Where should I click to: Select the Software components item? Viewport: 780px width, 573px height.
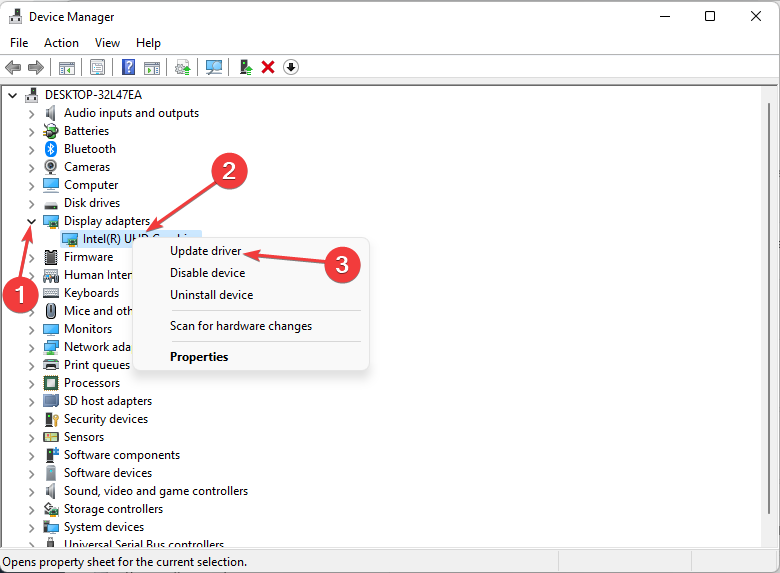(122, 455)
